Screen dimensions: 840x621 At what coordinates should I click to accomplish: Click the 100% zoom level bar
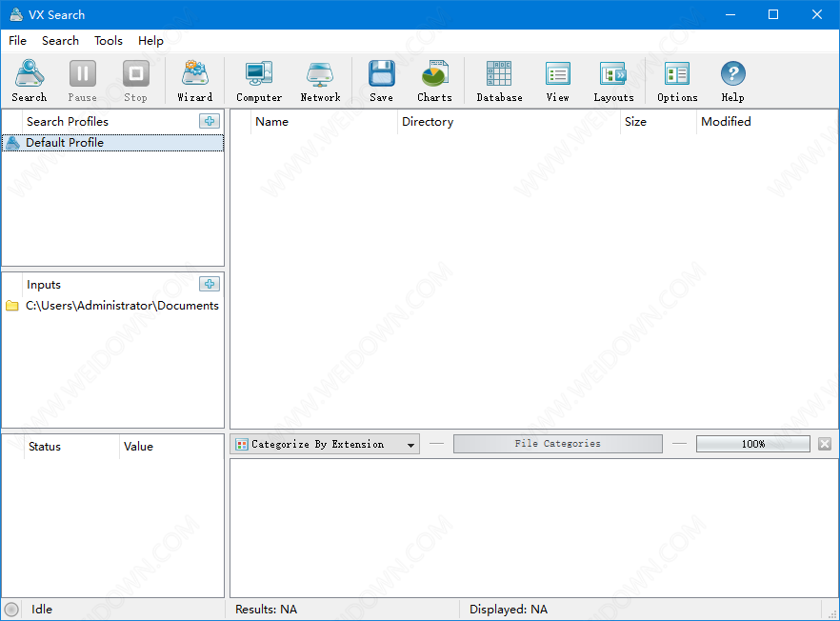752,444
